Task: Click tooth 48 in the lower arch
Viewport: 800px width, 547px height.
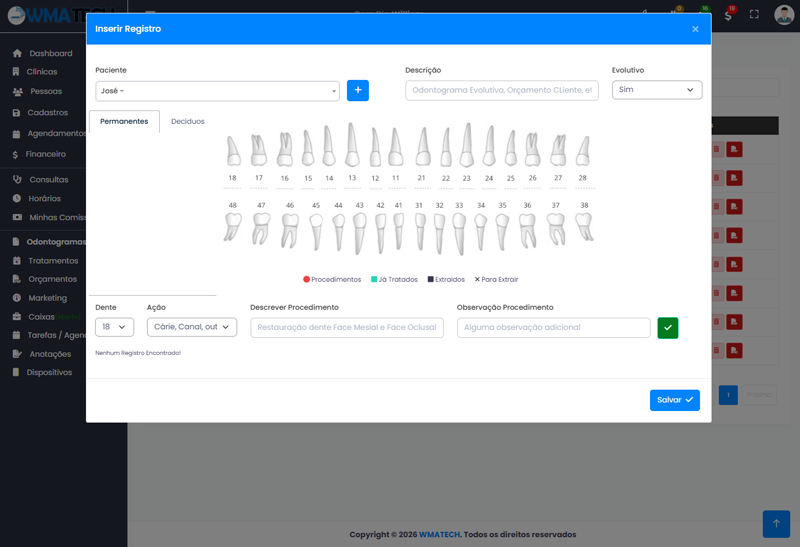Action: 232,227
